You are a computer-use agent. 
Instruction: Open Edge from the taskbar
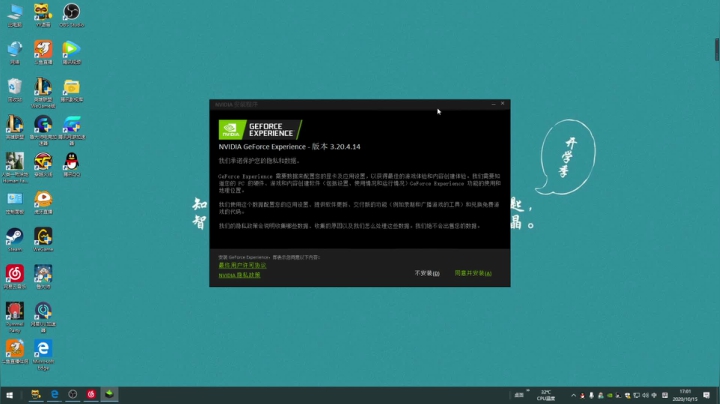[x=54, y=394]
